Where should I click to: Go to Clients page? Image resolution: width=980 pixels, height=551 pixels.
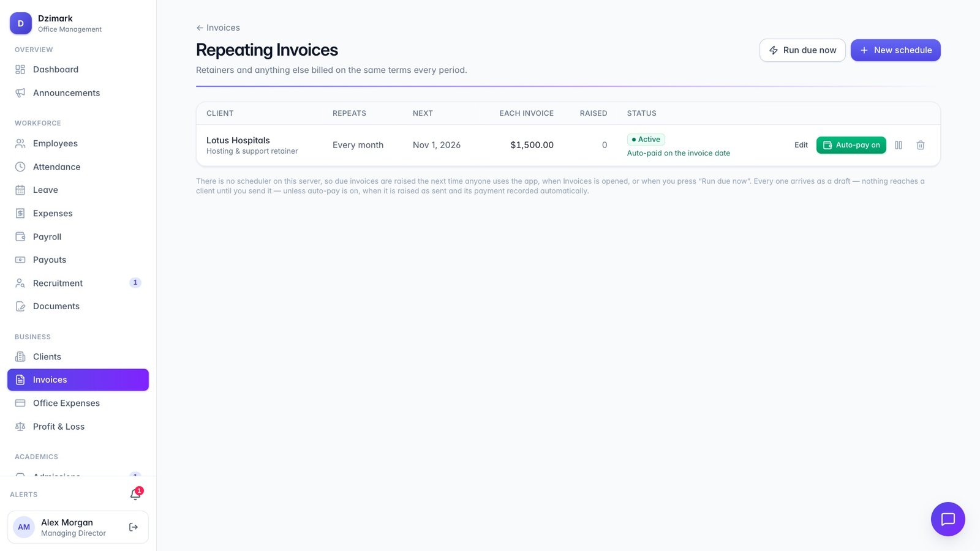pos(78,356)
